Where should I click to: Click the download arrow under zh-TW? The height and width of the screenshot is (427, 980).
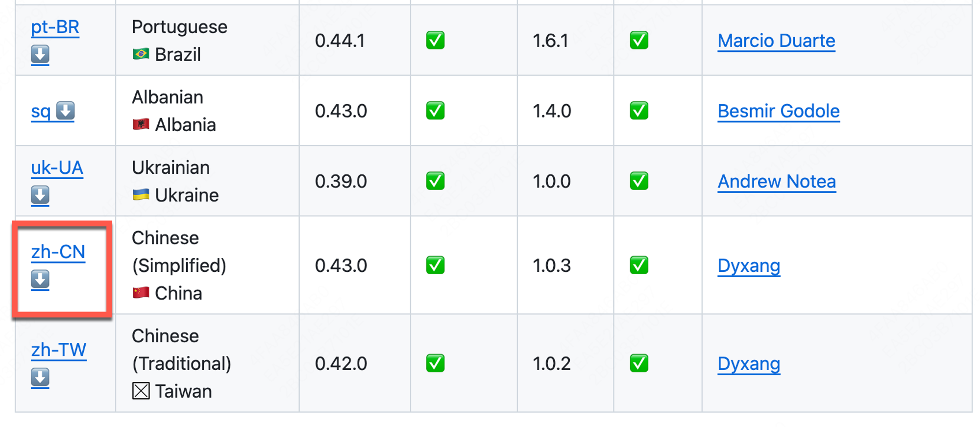click(x=40, y=378)
